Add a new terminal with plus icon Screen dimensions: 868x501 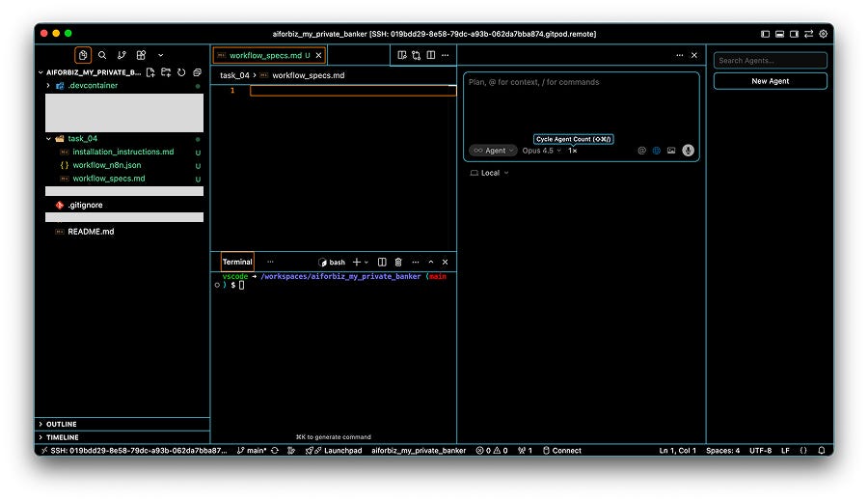tap(357, 263)
